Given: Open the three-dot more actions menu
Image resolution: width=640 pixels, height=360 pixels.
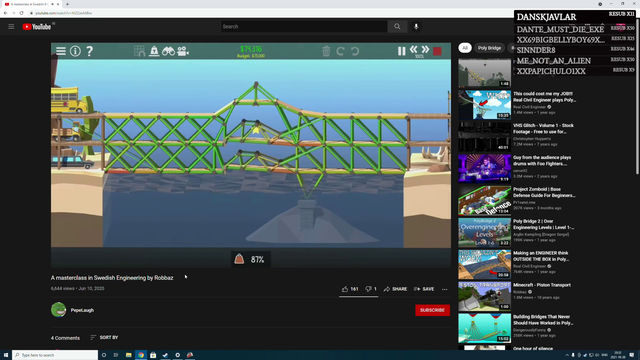Looking at the screenshot, I should (444, 289).
